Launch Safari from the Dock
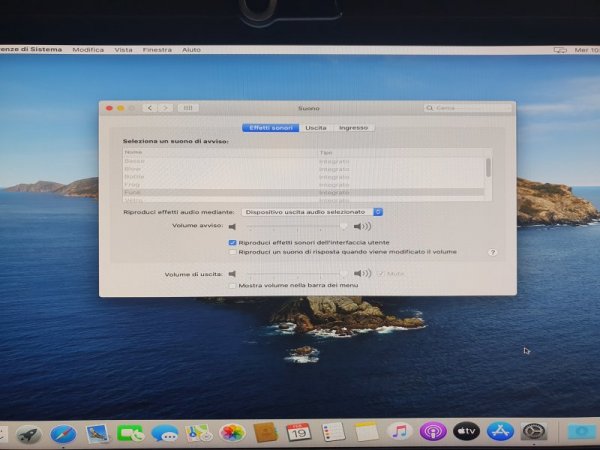The height and width of the screenshot is (450, 600). coord(63,434)
